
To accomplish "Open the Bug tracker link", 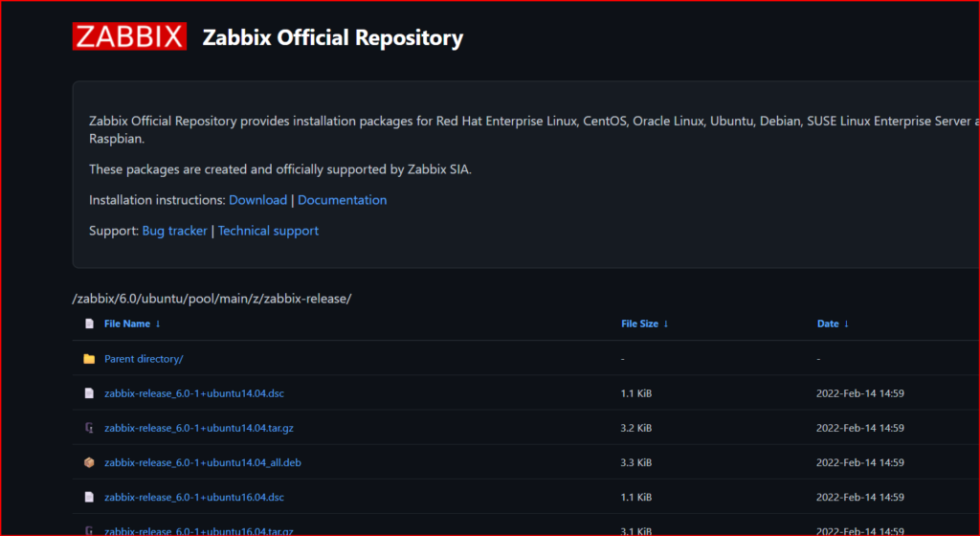I will click(174, 231).
